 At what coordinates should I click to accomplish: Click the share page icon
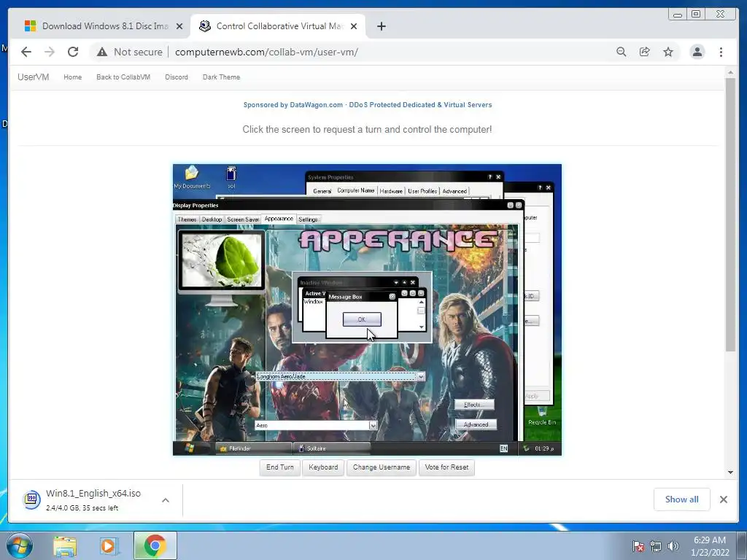[645, 52]
